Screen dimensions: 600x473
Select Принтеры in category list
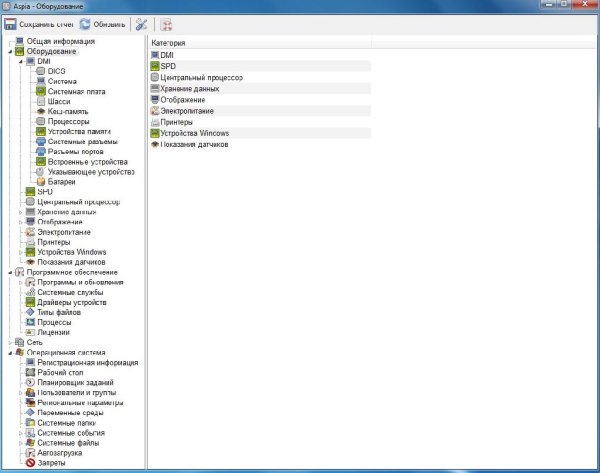click(x=260, y=122)
